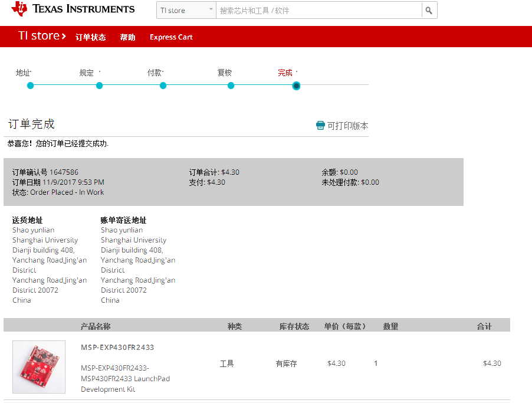Click the LaunchPad Development Kit description text
Viewport: 532px width, 403px height.
tap(126, 379)
